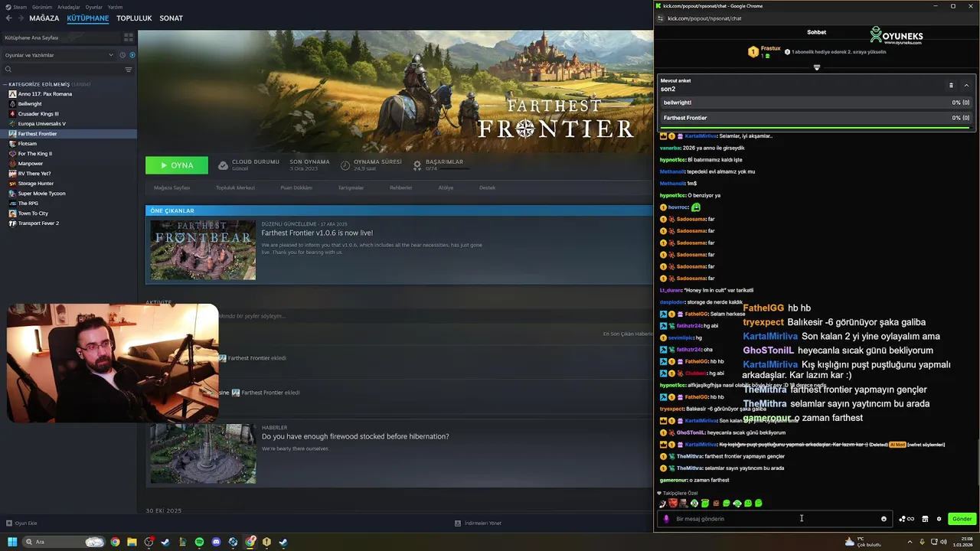Click Oyun Ekle add-game button
The height and width of the screenshot is (551, 980).
[21, 523]
